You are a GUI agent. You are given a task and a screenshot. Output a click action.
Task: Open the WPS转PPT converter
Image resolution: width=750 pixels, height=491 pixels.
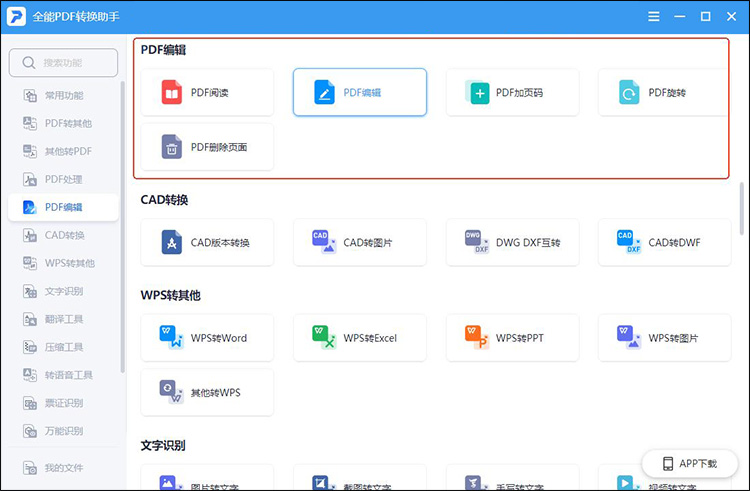[512, 338]
